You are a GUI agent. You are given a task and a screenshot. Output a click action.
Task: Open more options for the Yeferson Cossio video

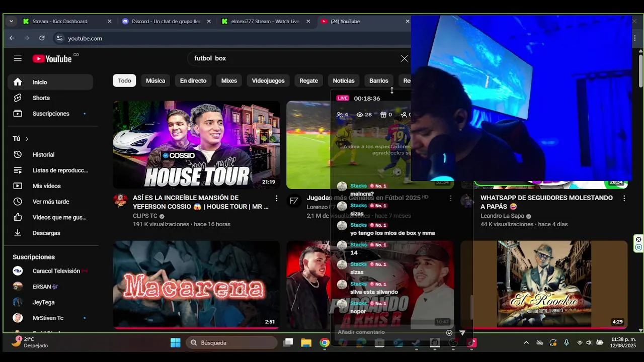click(x=276, y=198)
